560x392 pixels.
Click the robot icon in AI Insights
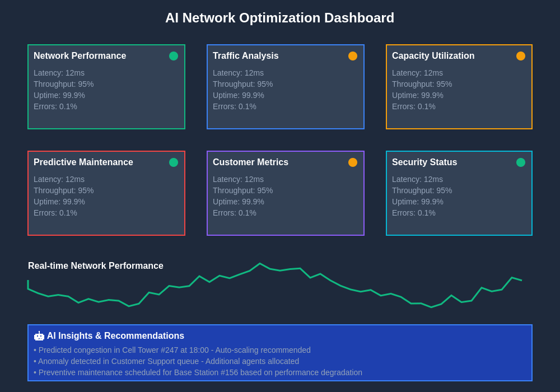click(x=39, y=336)
